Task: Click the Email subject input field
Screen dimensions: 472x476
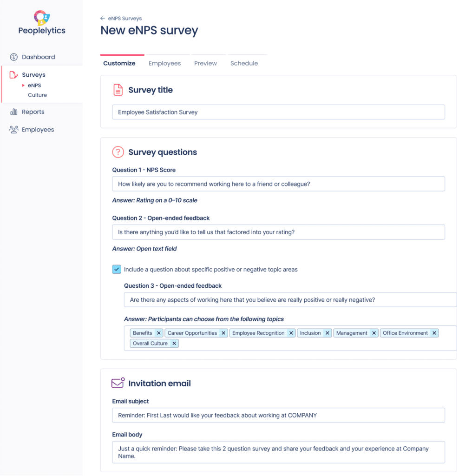Action: click(x=278, y=415)
